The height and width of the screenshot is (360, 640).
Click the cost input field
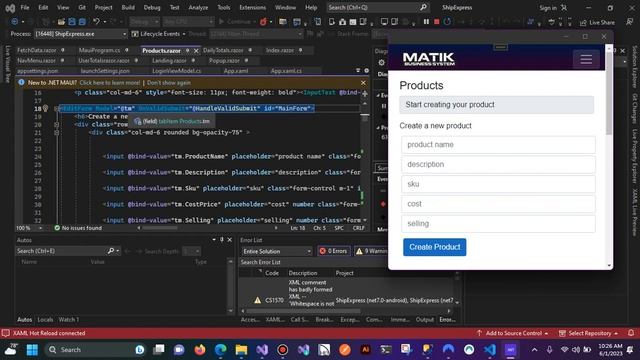coord(498,204)
